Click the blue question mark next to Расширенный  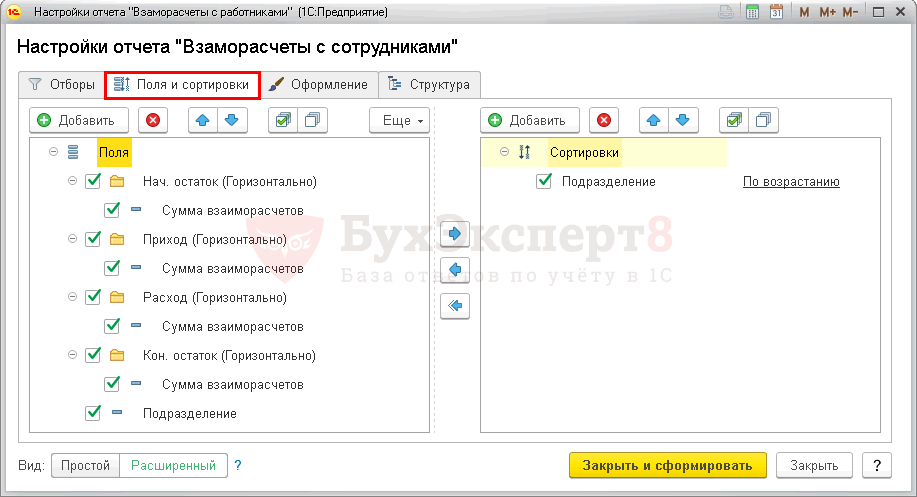click(x=238, y=465)
